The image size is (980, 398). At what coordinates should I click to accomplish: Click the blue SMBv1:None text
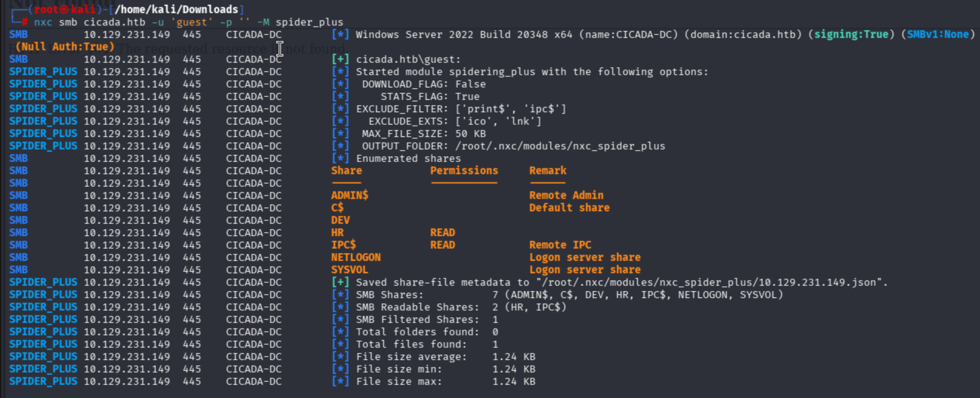click(x=937, y=34)
